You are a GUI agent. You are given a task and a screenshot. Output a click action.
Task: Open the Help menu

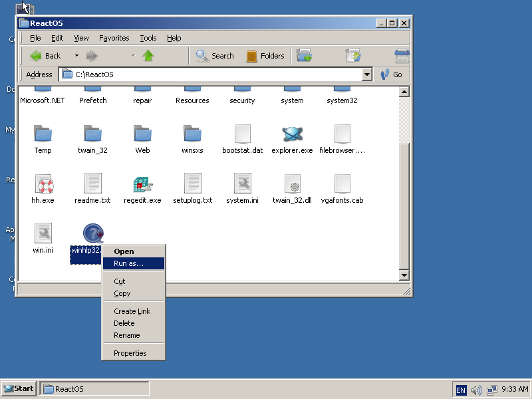tap(174, 38)
